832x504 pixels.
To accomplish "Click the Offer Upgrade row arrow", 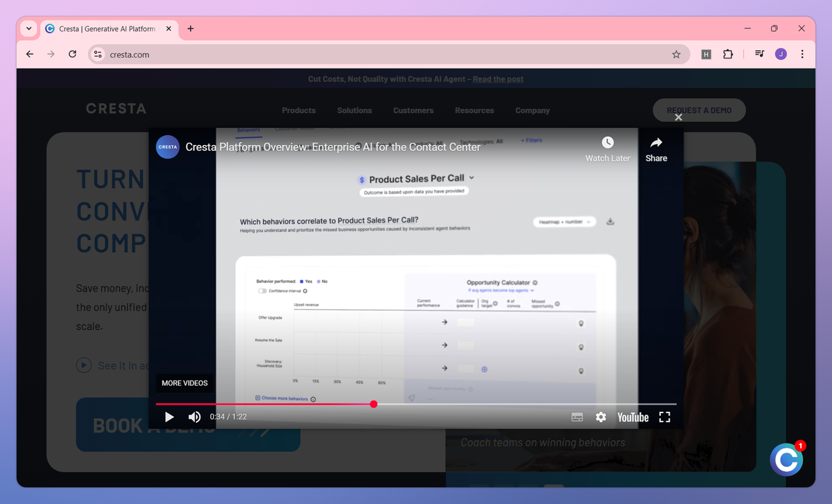I will click(444, 322).
